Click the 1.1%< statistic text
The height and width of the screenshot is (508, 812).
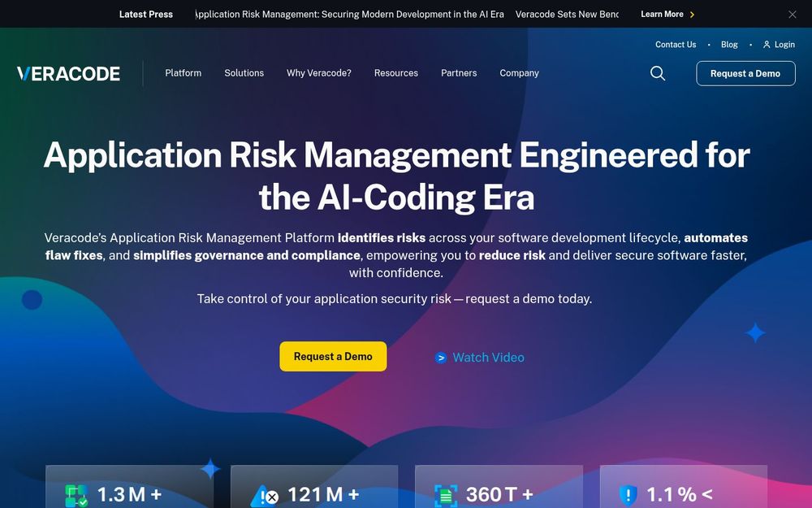680,494
